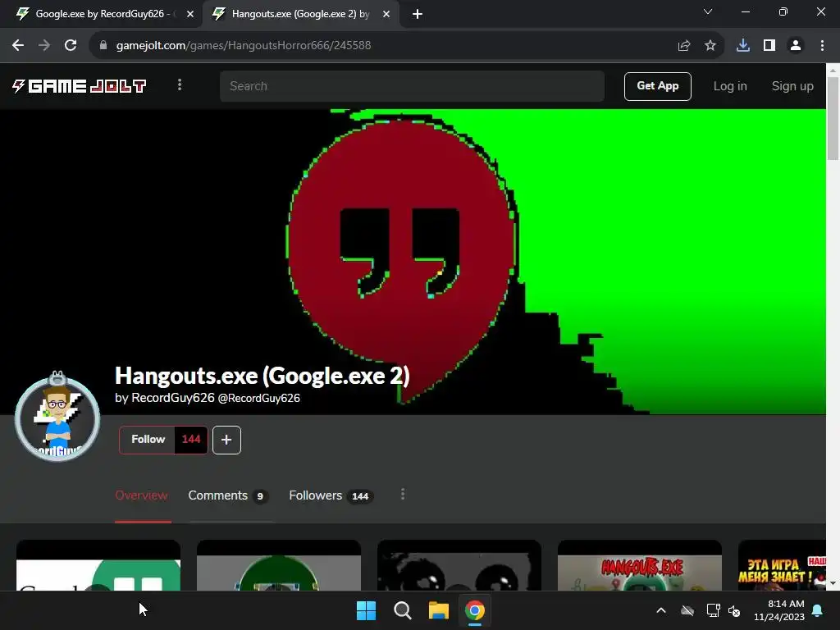Open the three-dot menu beside Game Jolt logo
This screenshot has width=840, height=630.
pos(180,84)
